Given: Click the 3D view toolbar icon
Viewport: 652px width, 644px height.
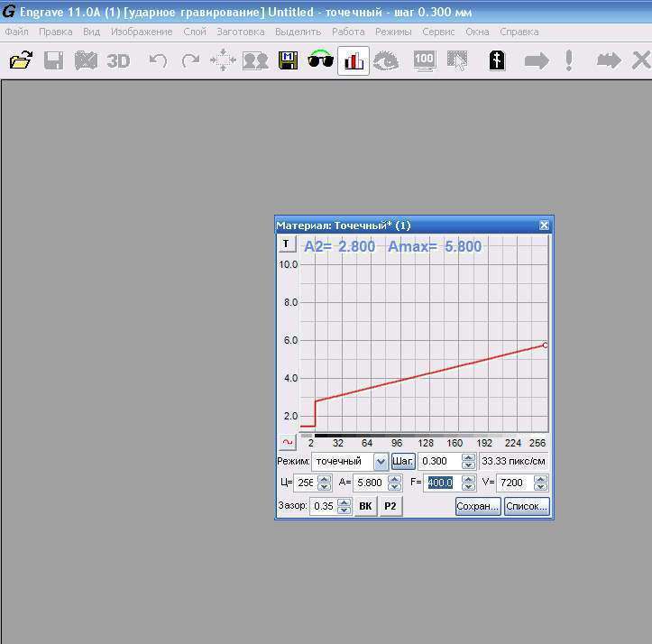Looking at the screenshot, I should (x=118, y=61).
